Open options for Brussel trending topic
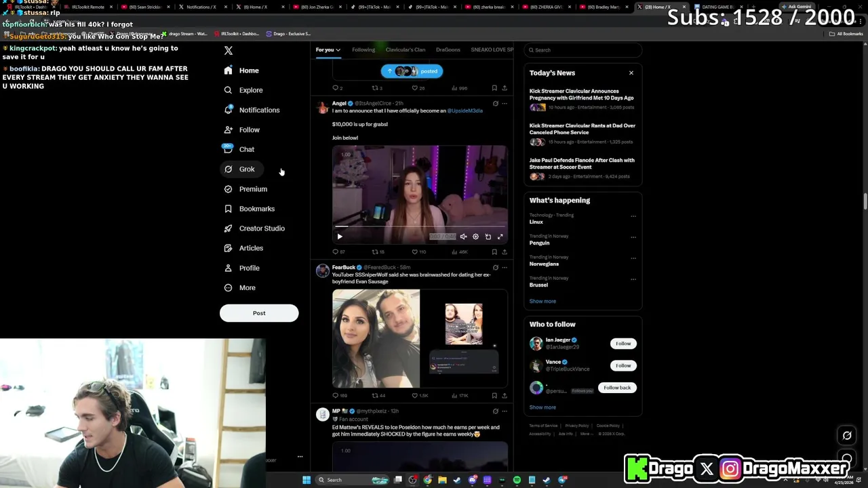 click(633, 279)
